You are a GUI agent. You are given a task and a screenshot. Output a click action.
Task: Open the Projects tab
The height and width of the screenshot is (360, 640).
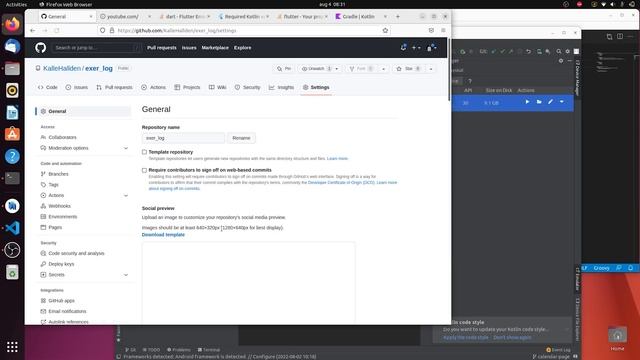187,87
